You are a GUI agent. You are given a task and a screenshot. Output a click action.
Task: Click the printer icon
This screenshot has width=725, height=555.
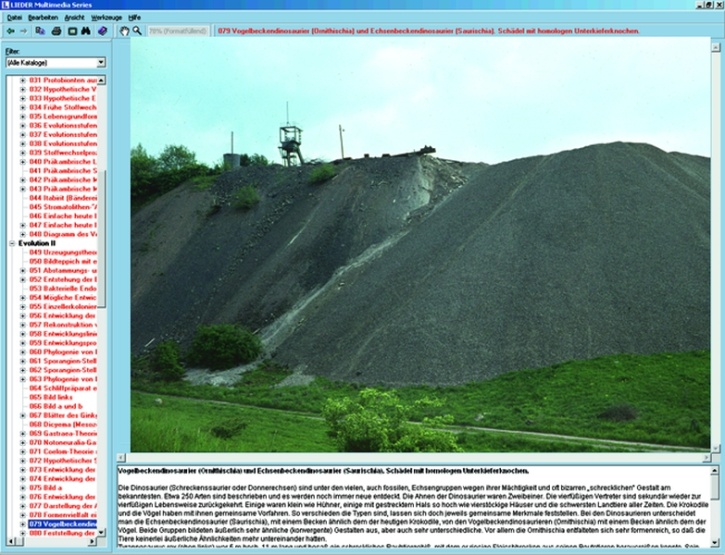pos(56,31)
